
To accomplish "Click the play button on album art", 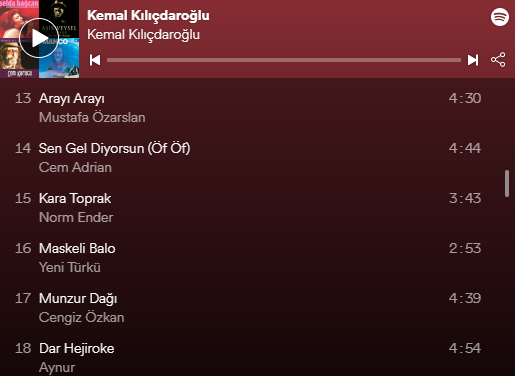I will 39,39.
